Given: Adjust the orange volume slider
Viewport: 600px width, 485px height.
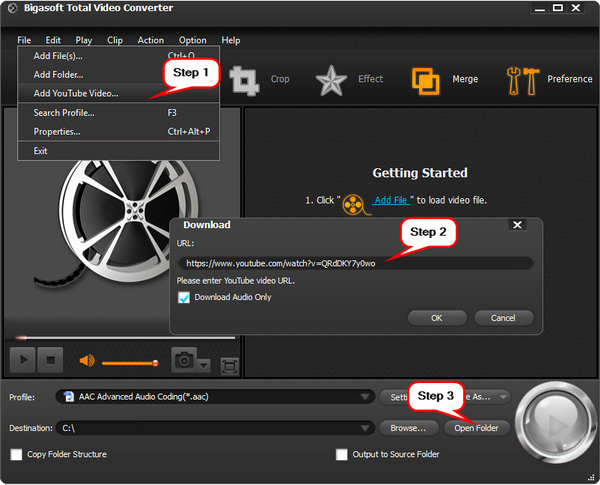Looking at the screenshot, I should tap(130, 363).
